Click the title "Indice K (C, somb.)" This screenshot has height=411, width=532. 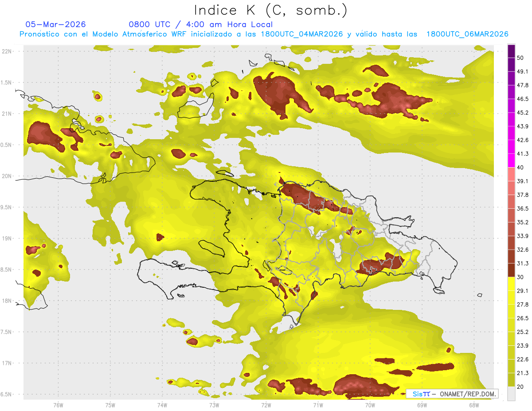[x=270, y=10]
